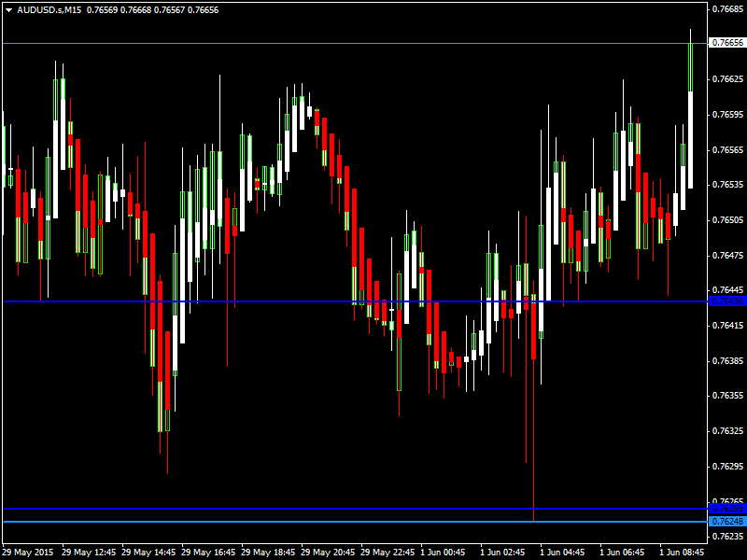
Task: Select the blue horizontal line at 0.76436
Action: click(x=280, y=301)
